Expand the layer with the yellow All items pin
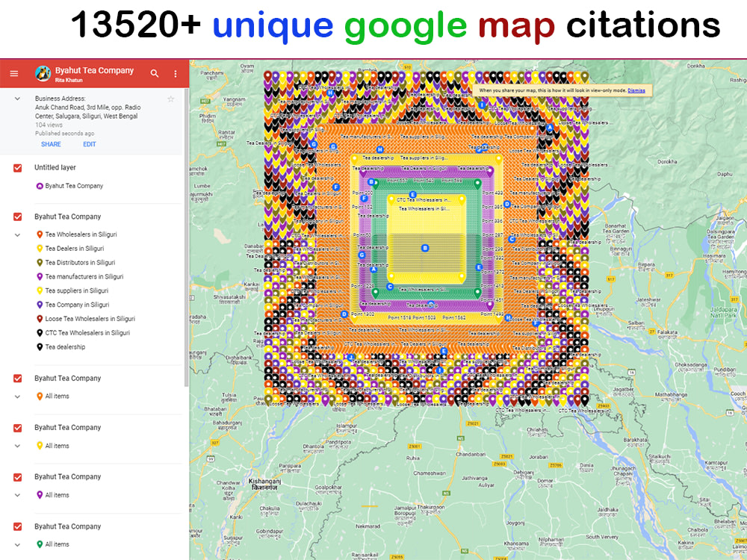Viewport: 747px width, 560px height. point(18,447)
